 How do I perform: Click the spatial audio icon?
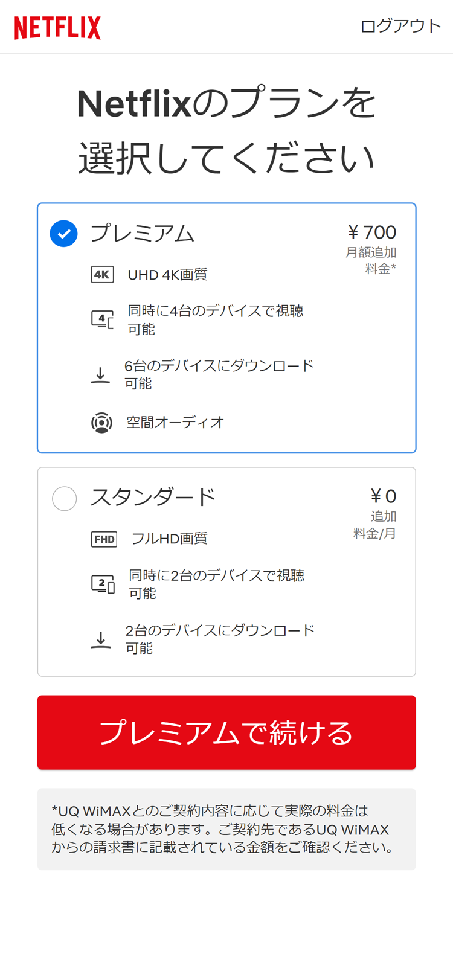point(101,423)
